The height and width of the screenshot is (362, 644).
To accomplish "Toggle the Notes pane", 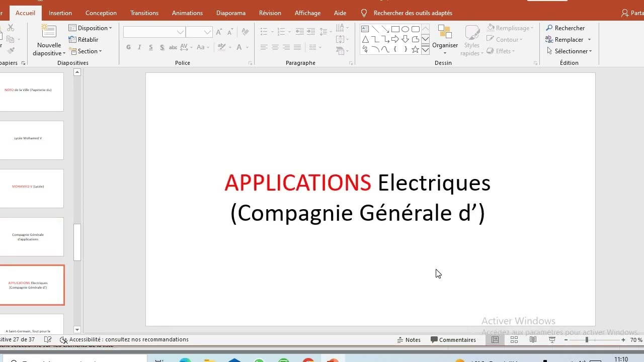I will point(409,340).
